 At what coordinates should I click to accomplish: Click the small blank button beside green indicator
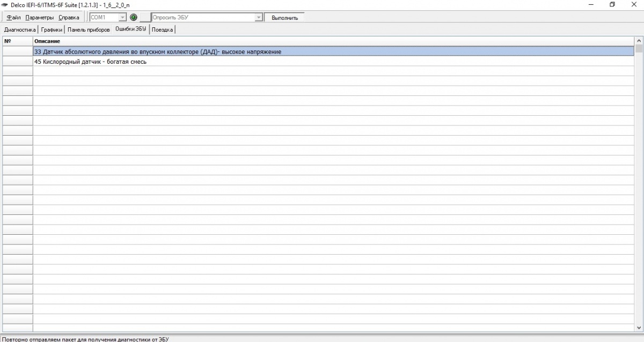coord(145,17)
